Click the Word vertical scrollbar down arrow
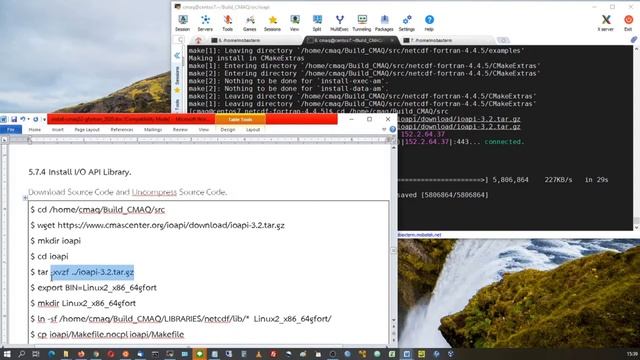Screen dimensions: 640x360 point(394,320)
